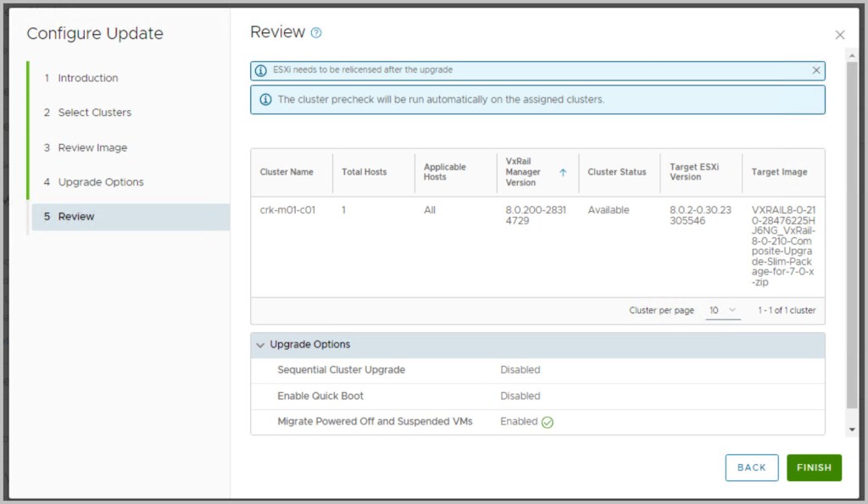868x504 pixels.
Task: Click the Back button
Action: (x=751, y=468)
